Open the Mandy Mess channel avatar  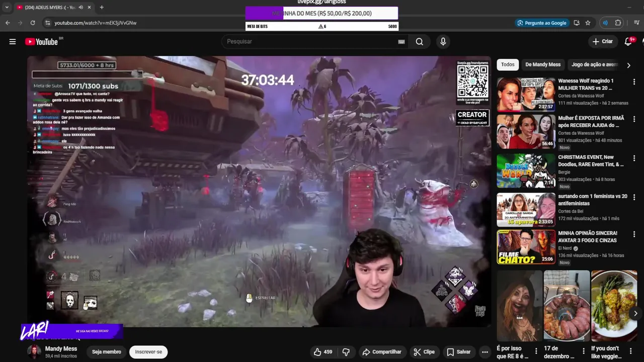click(34, 352)
